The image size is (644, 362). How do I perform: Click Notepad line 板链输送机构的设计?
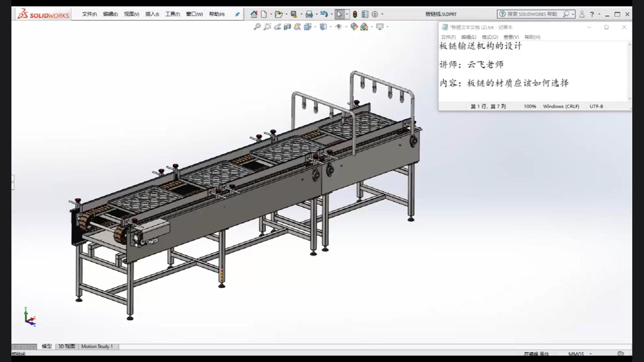pyautogui.click(x=480, y=46)
